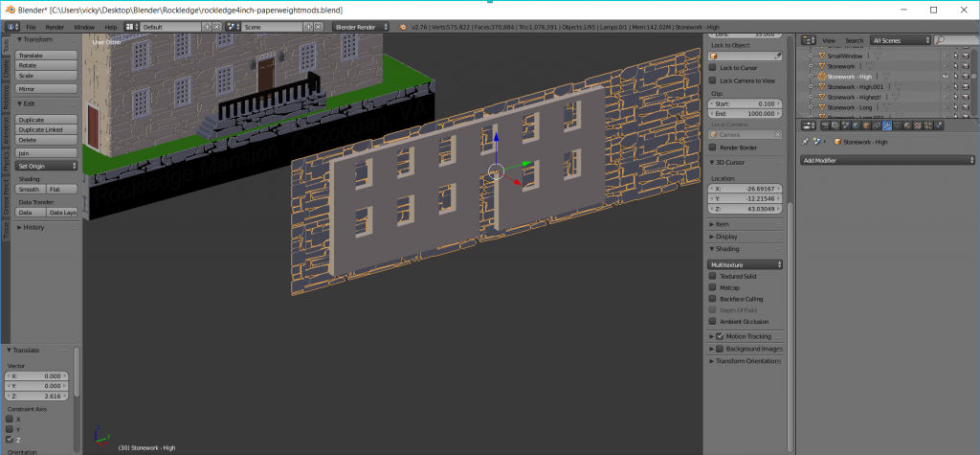Open the Particles properties tab

(928, 125)
